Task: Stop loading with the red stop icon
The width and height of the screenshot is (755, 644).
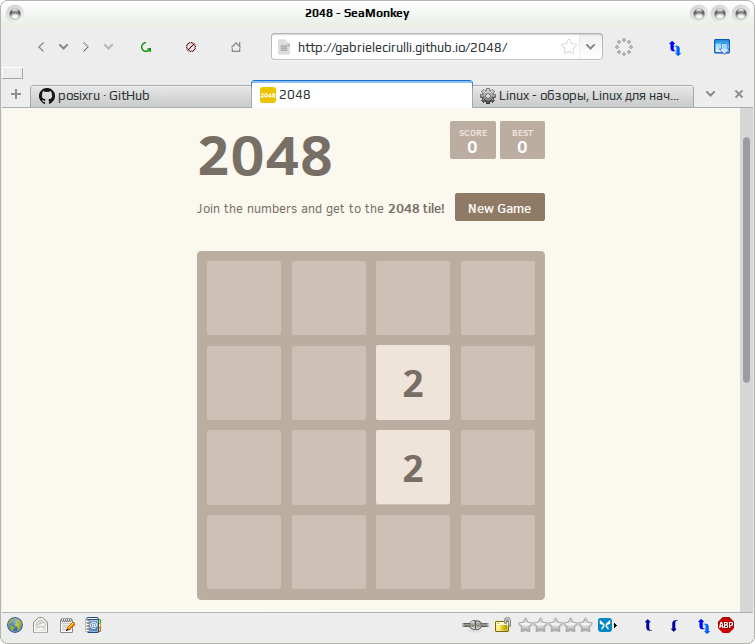Action: click(x=191, y=47)
